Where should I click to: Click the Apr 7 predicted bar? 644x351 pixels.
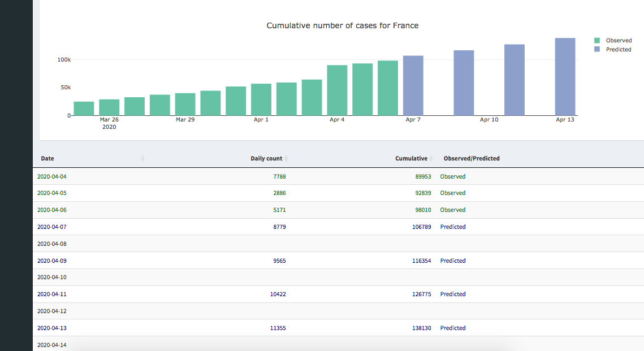413,85
